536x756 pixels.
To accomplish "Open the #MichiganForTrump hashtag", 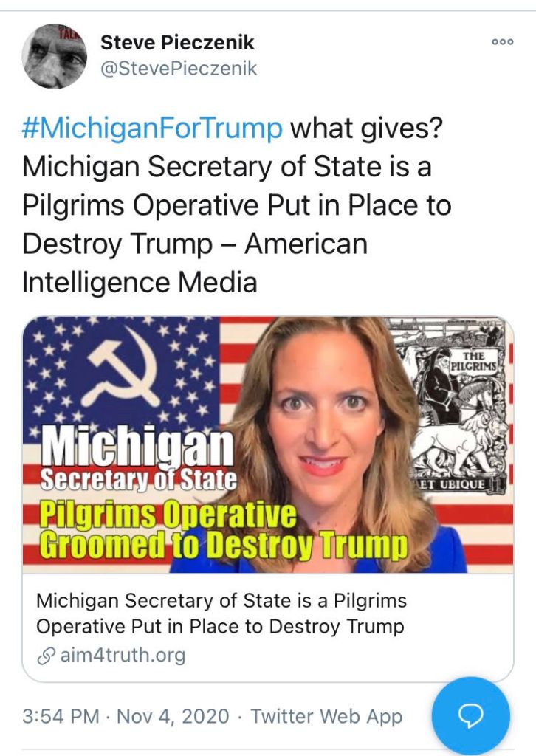I will tap(152, 128).
